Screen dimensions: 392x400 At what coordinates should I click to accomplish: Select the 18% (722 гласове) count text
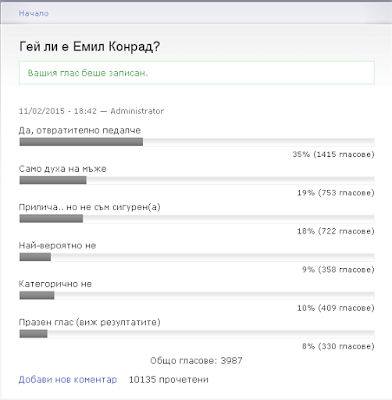(336, 231)
